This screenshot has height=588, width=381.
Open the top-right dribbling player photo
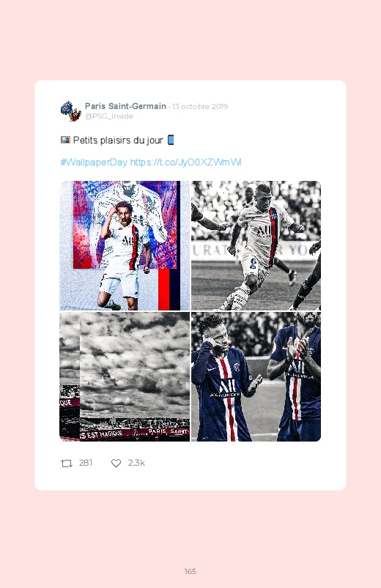[x=256, y=245]
